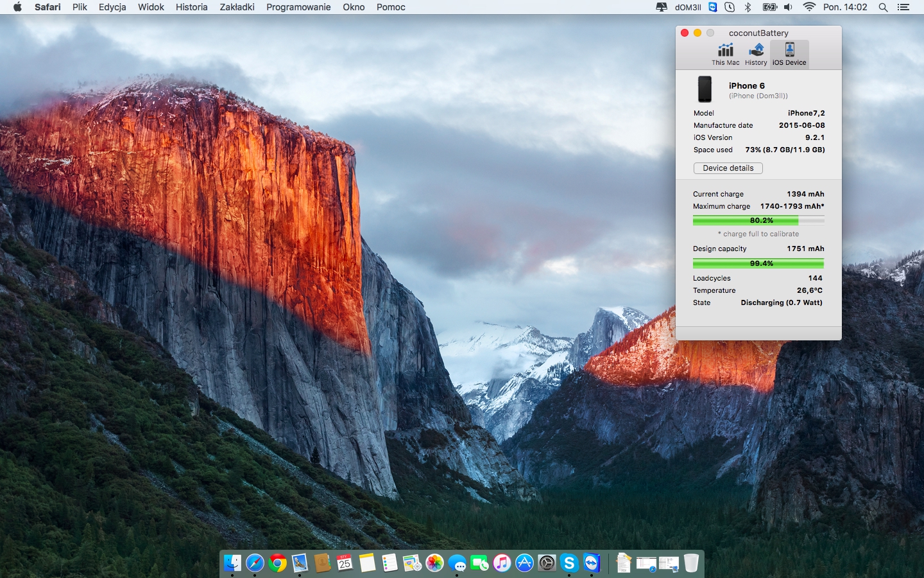924x578 pixels.
Task: Open Notification Center icon
Action: 903,7
